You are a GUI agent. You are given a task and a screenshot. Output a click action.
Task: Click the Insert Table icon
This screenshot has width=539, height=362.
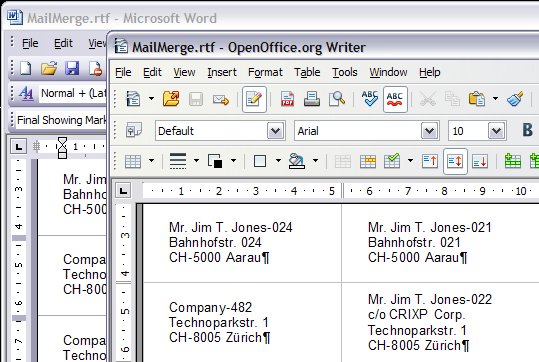[133, 161]
